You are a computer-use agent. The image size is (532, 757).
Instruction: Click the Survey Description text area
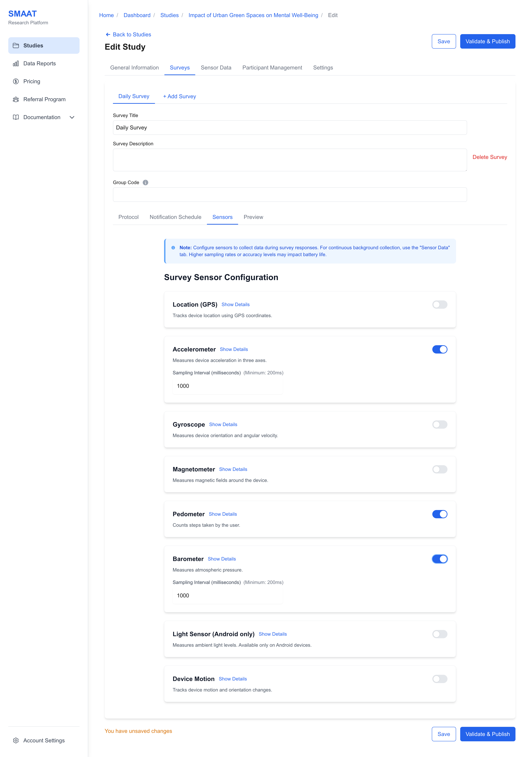coord(290,160)
